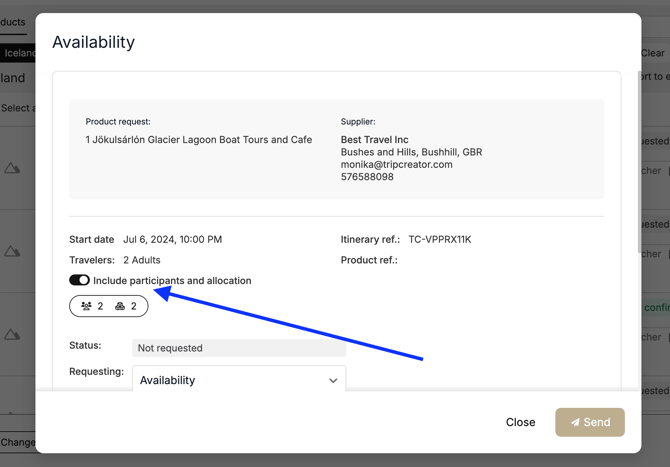The height and width of the screenshot is (467, 670).
Task: Click supplier email monika@tripcreator.com
Action: coord(396,165)
